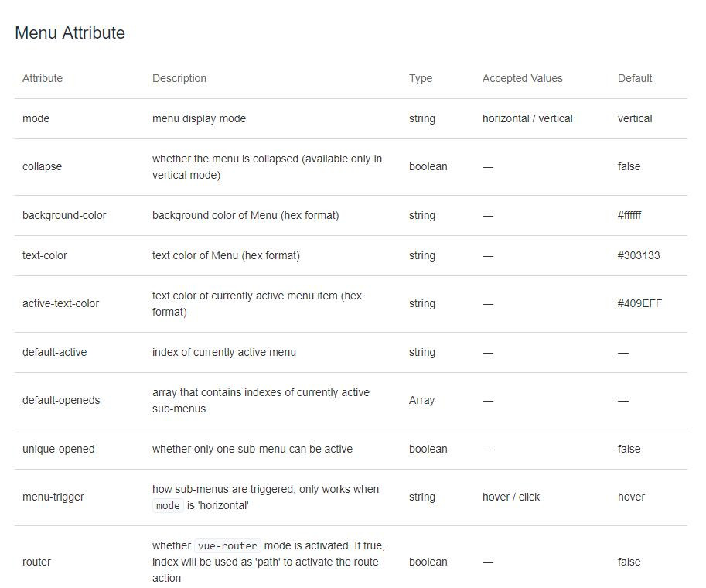Click the #303133 default value

(639, 255)
